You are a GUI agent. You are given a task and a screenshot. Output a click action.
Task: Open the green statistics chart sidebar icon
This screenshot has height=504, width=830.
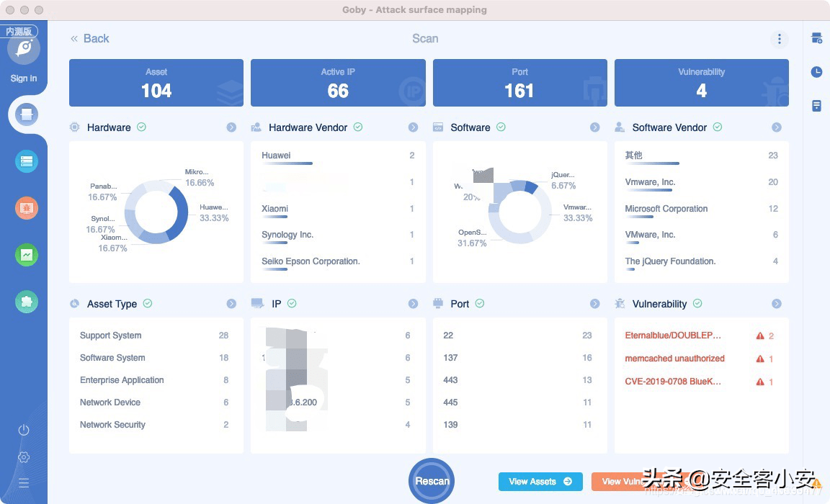click(27, 255)
